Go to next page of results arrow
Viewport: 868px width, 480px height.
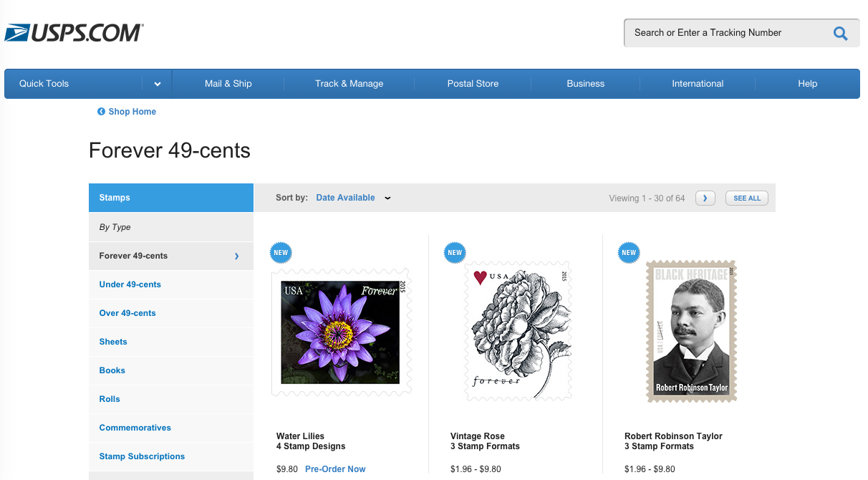(705, 198)
